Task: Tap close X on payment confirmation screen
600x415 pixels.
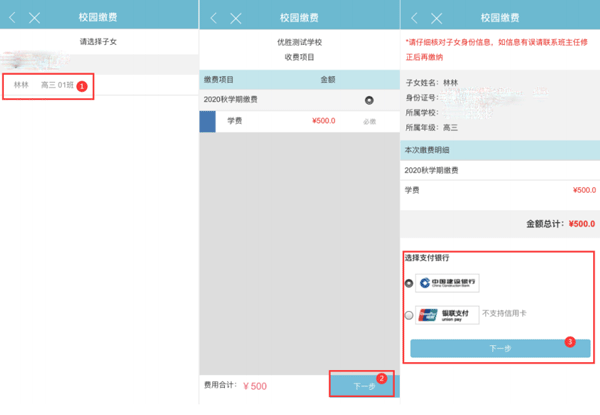Action: point(437,18)
